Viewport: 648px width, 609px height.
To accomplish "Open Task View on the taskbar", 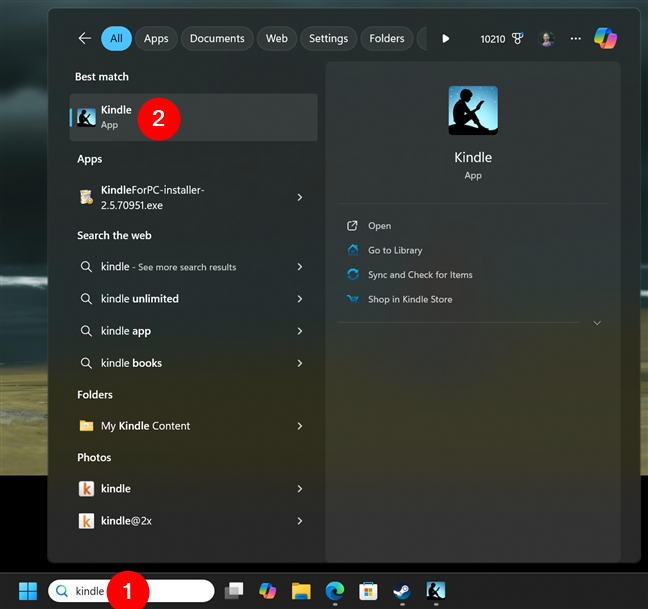I will tap(233, 591).
